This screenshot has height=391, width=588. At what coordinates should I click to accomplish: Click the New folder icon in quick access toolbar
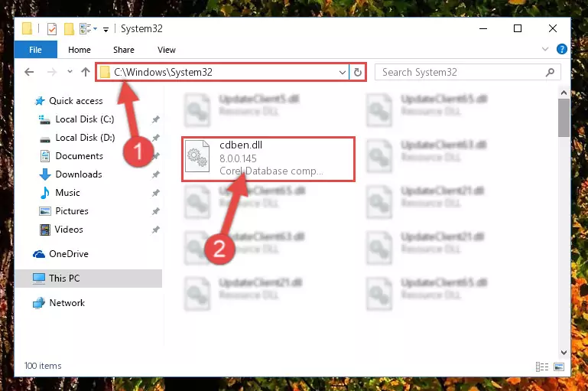coord(69,29)
